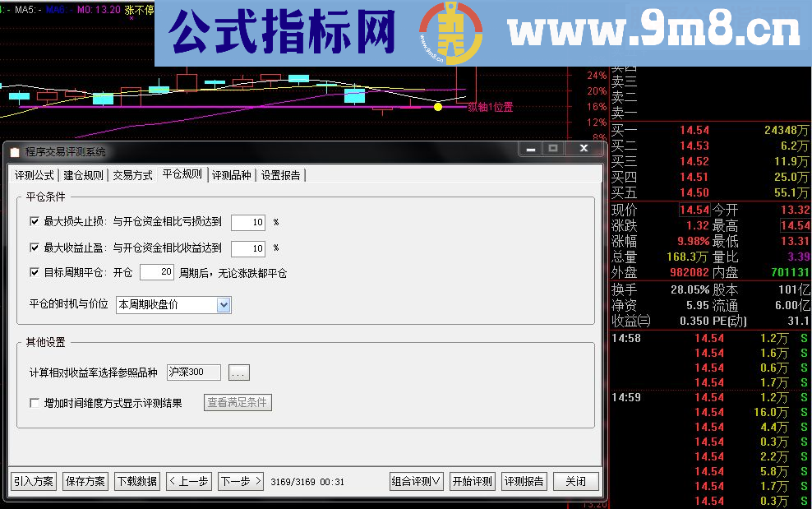Image resolution: width=812 pixels, height=509 pixels.
Task: Click the 下载数据 button
Action: (x=137, y=481)
